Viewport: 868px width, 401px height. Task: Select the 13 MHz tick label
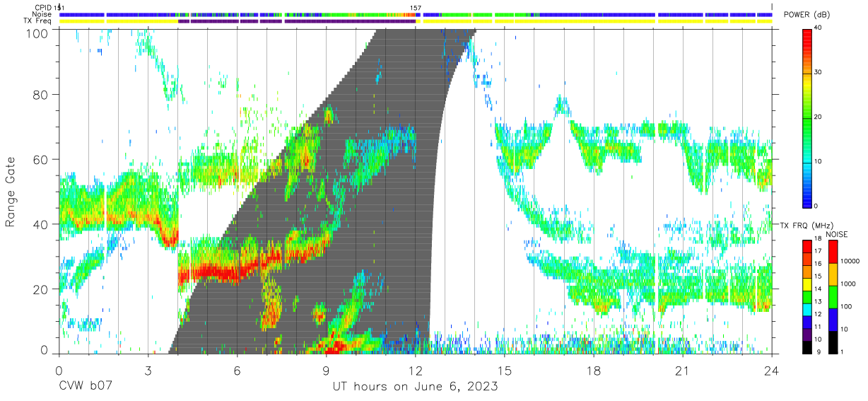(x=818, y=301)
